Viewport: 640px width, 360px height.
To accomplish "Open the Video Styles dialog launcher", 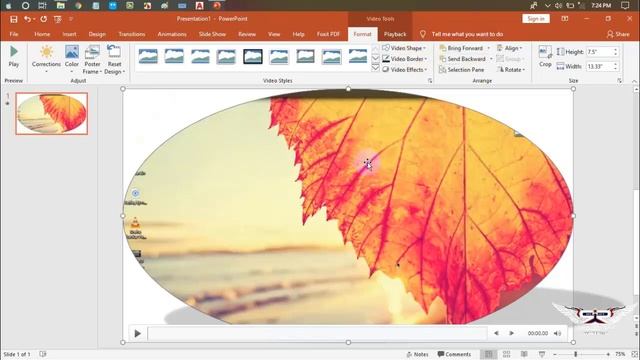I will click(x=430, y=81).
